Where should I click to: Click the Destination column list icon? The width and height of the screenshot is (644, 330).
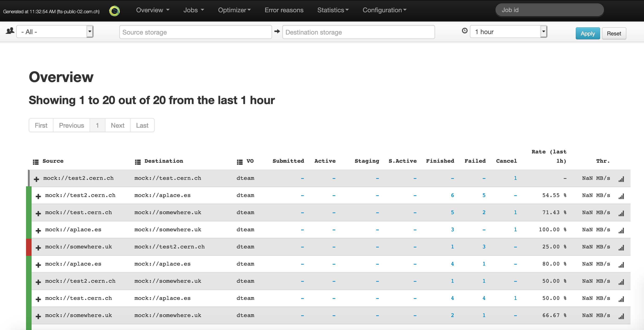[138, 162]
